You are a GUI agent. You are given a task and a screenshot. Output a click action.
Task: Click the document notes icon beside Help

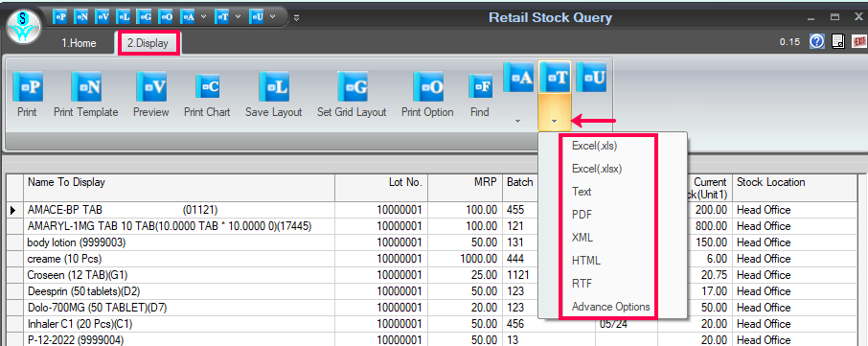point(838,41)
